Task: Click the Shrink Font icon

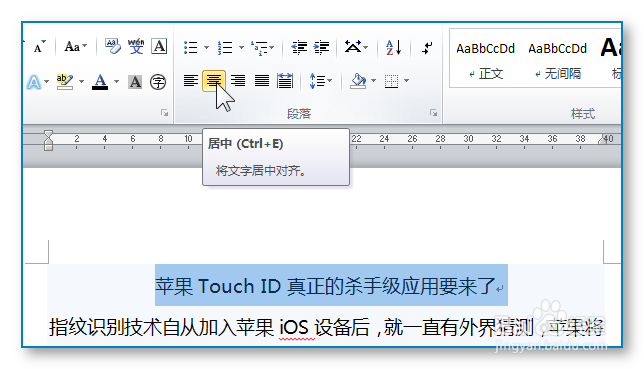Action: [x=39, y=47]
